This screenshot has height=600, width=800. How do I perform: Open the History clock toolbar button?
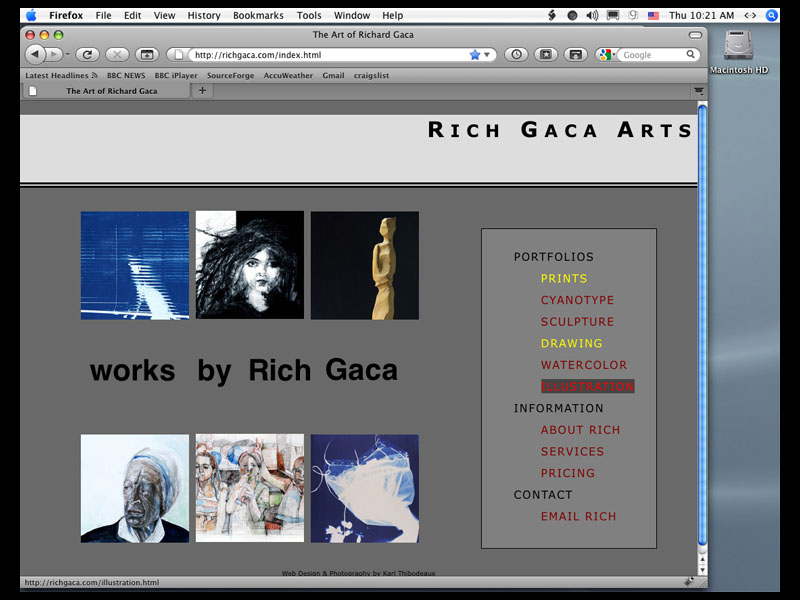click(x=516, y=54)
